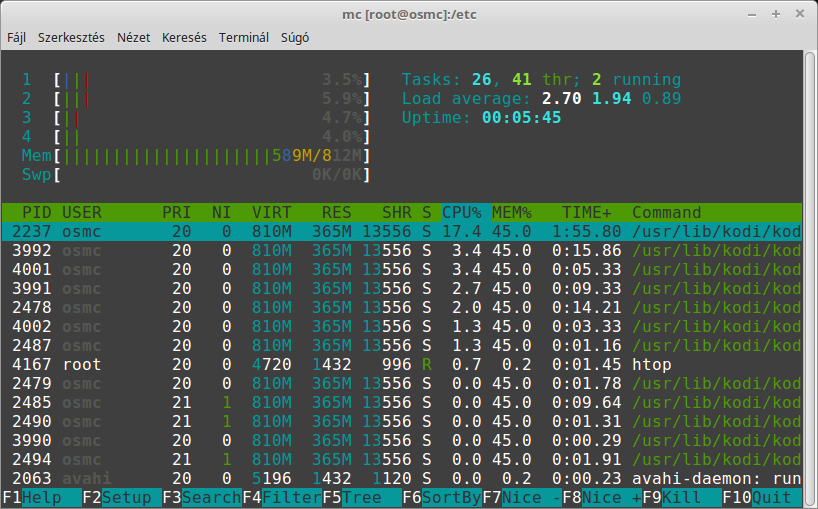The width and height of the screenshot is (818, 509).
Task: Click F1 Help in function bar
Action: pos(42,498)
